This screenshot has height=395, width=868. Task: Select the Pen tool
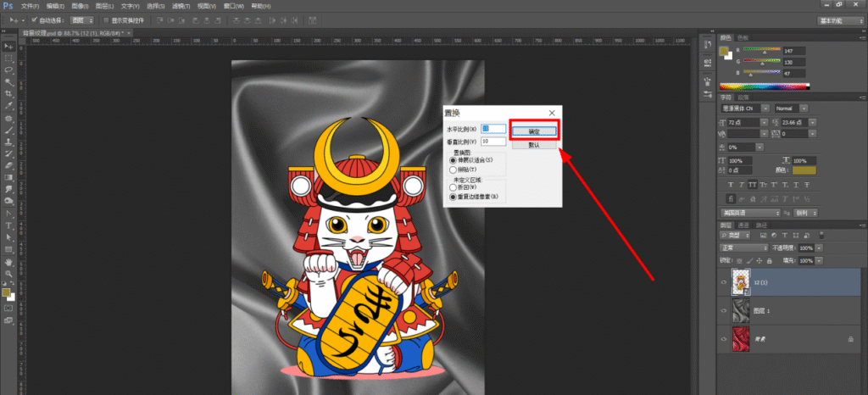click(x=8, y=214)
